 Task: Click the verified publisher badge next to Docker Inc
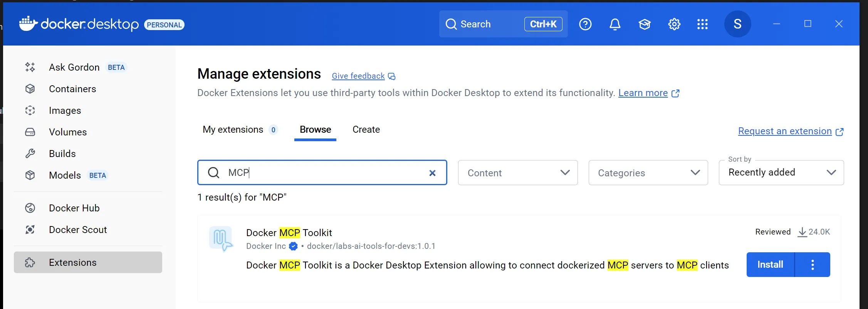point(293,246)
